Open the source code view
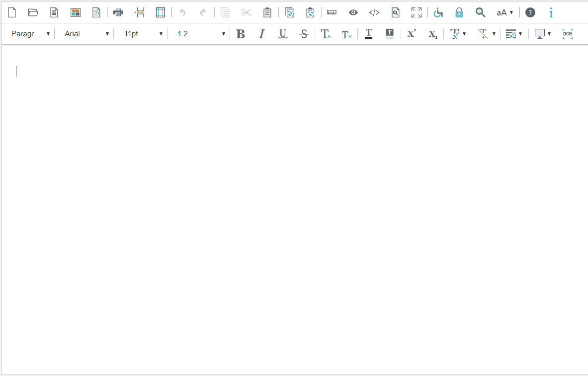 374,12
